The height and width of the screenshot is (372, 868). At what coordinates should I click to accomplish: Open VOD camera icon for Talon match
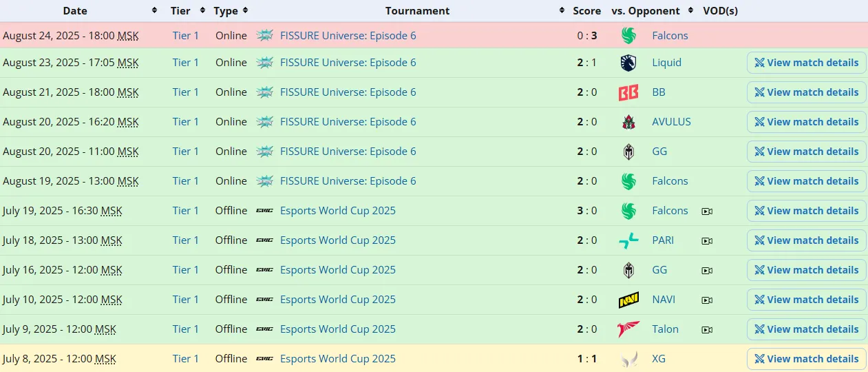(707, 330)
